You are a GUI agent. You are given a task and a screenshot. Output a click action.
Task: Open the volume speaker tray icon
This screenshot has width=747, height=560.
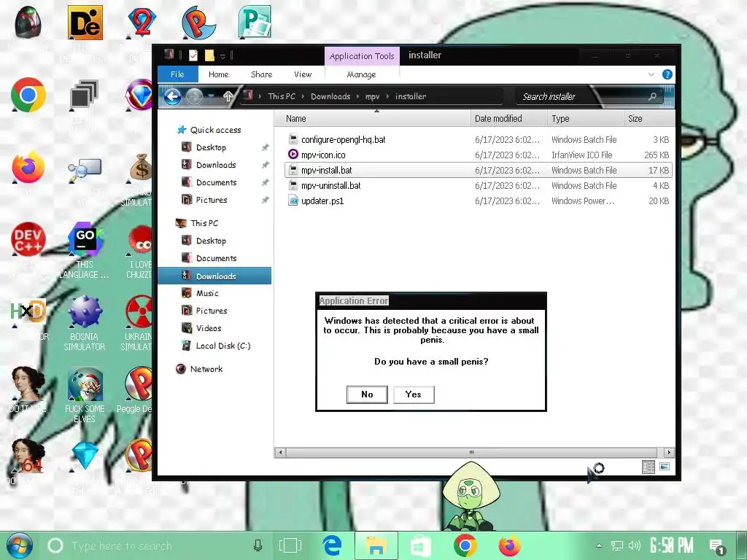pos(635,545)
